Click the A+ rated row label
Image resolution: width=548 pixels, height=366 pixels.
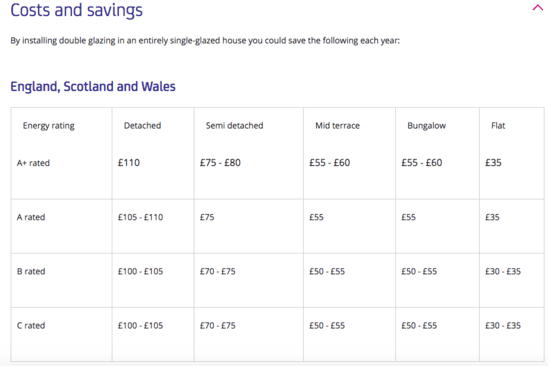coord(33,163)
